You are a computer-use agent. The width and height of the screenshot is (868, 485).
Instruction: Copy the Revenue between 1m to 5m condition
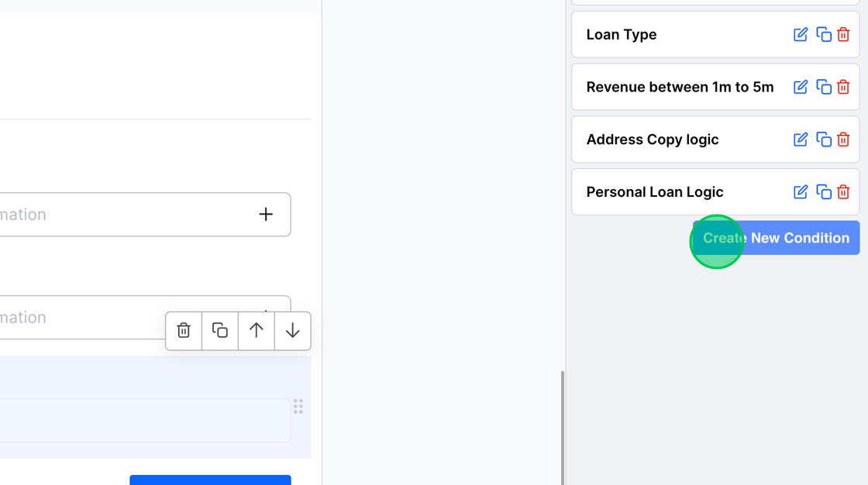pyautogui.click(x=823, y=88)
